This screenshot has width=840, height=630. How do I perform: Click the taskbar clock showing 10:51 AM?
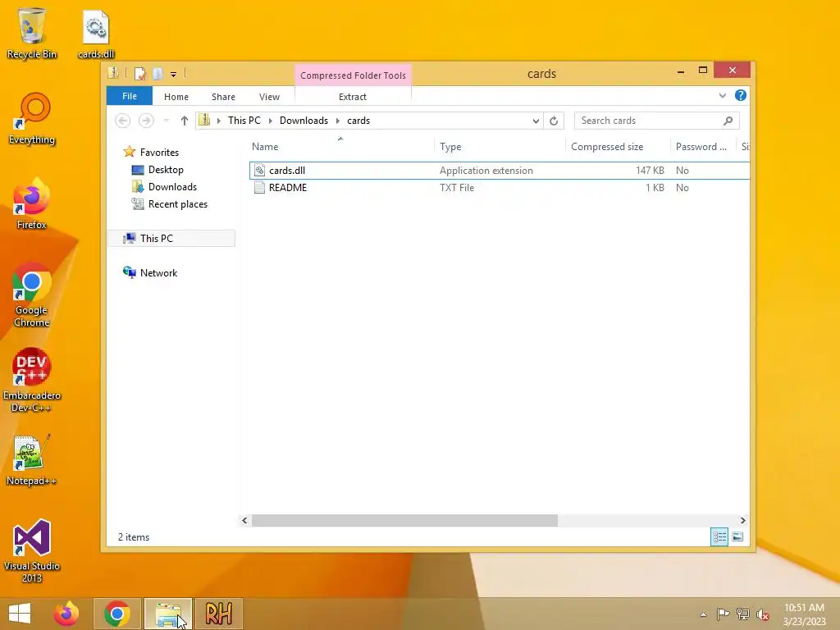point(804,614)
